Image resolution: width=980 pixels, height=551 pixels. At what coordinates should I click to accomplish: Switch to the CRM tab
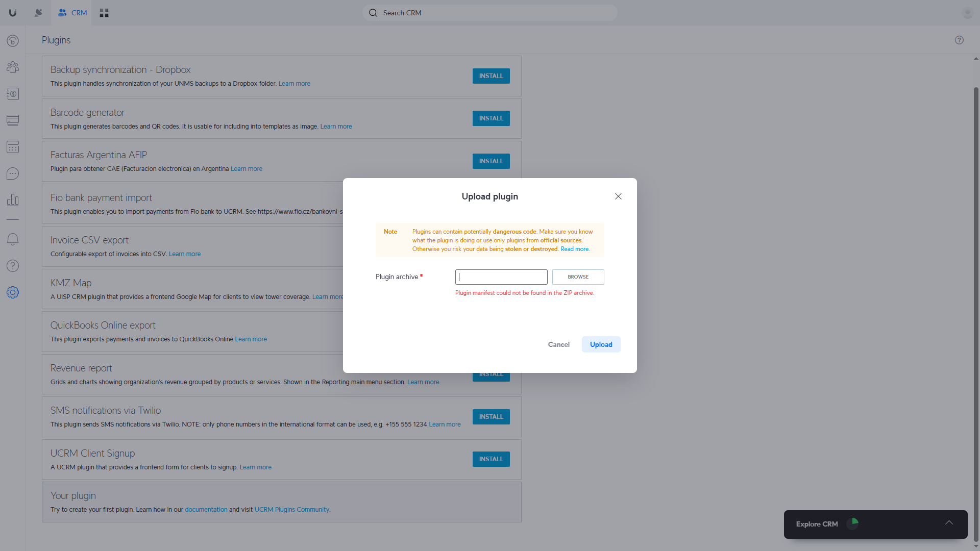click(x=72, y=13)
